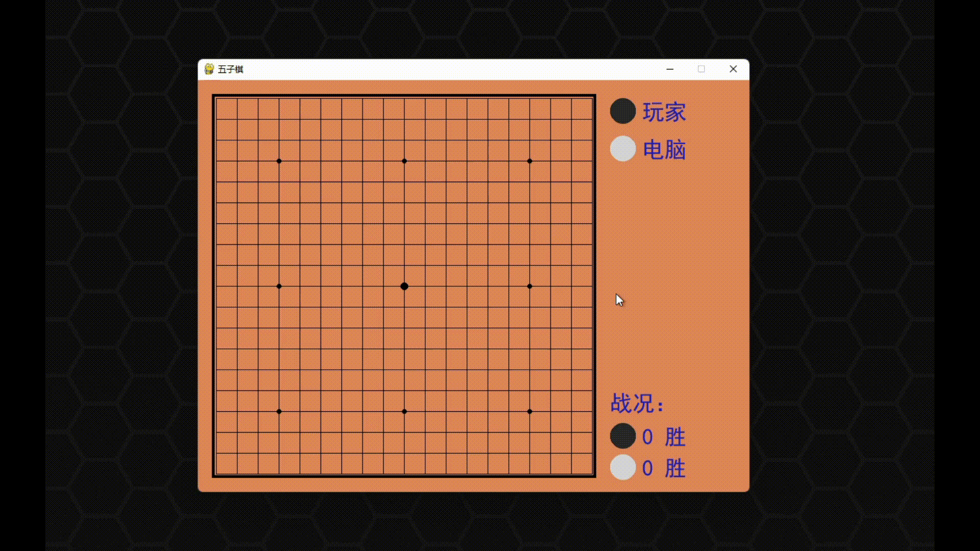Click the 五子棋 window title
The height and width of the screenshot is (551, 980).
(x=230, y=69)
